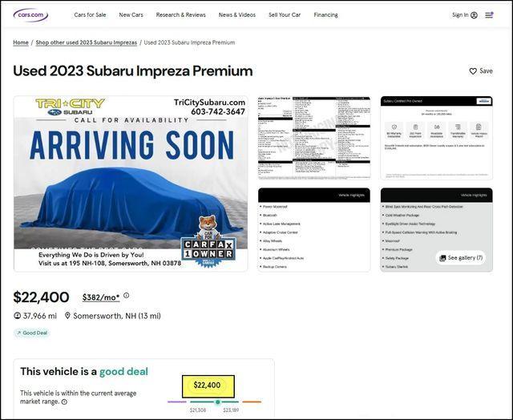Open the window sticker thumbnail

click(x=314, y=138)
